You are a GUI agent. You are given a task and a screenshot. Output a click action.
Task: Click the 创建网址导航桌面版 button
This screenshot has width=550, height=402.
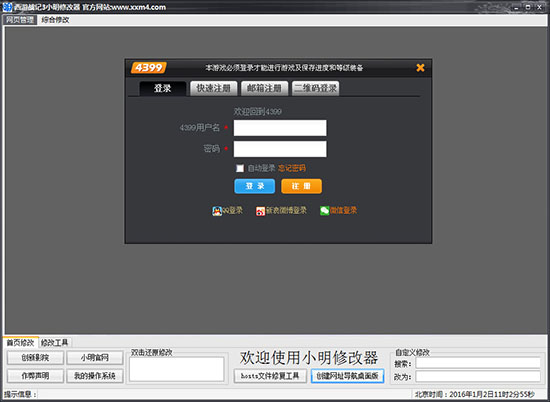point(348,376)
